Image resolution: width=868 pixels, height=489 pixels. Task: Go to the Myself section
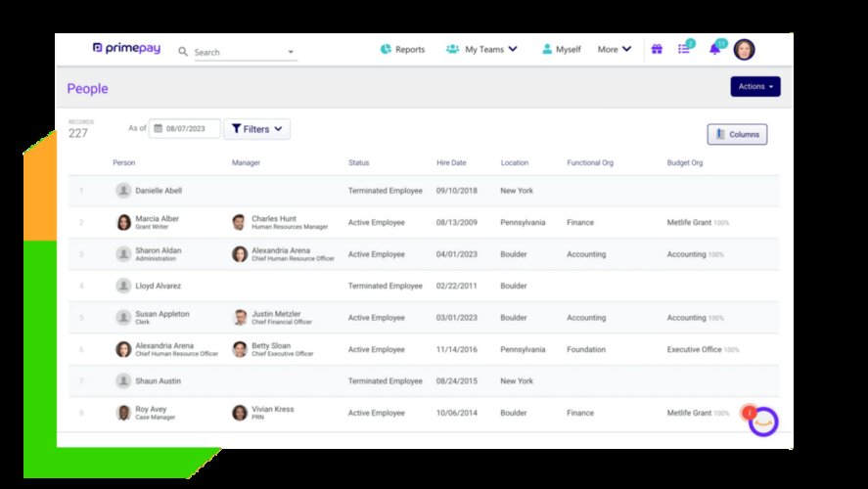click(x=561, y=49)
